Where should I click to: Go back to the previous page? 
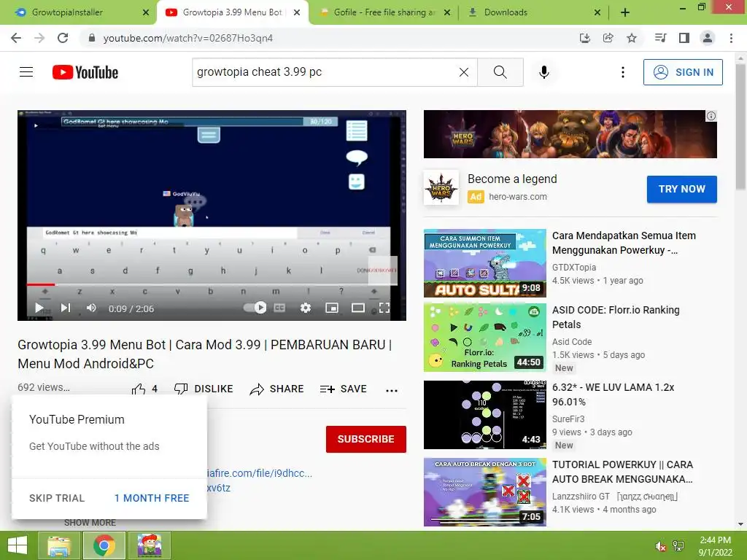(x=16, y=38)
